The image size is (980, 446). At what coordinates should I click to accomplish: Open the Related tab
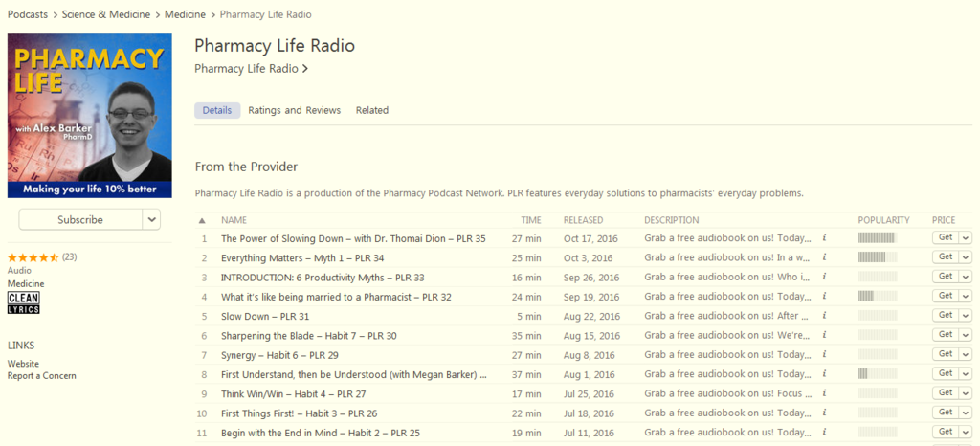tap(371, 110)
